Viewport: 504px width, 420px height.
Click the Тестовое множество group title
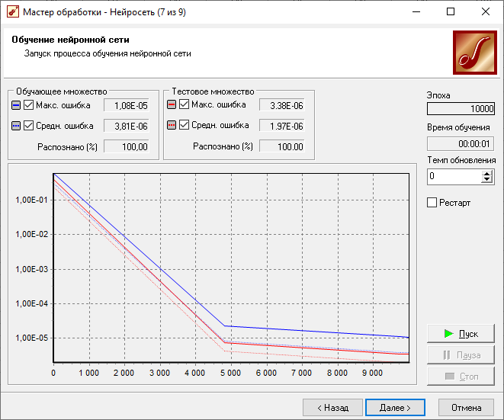click(x=213, y=91)
